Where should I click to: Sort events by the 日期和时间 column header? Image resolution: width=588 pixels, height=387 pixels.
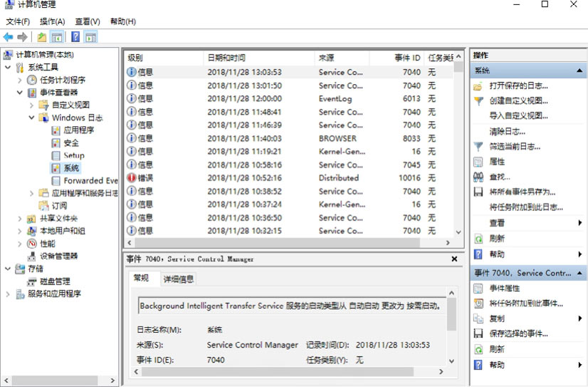[x=226, y=58]
